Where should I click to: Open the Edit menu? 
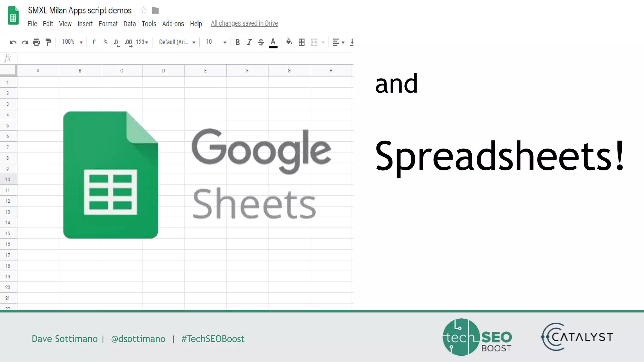pyautogui.click(x=48, y=24)
